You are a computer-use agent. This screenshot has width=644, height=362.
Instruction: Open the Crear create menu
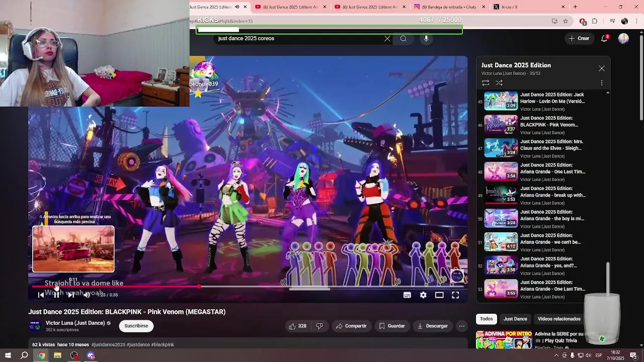(x=579, y=38)
